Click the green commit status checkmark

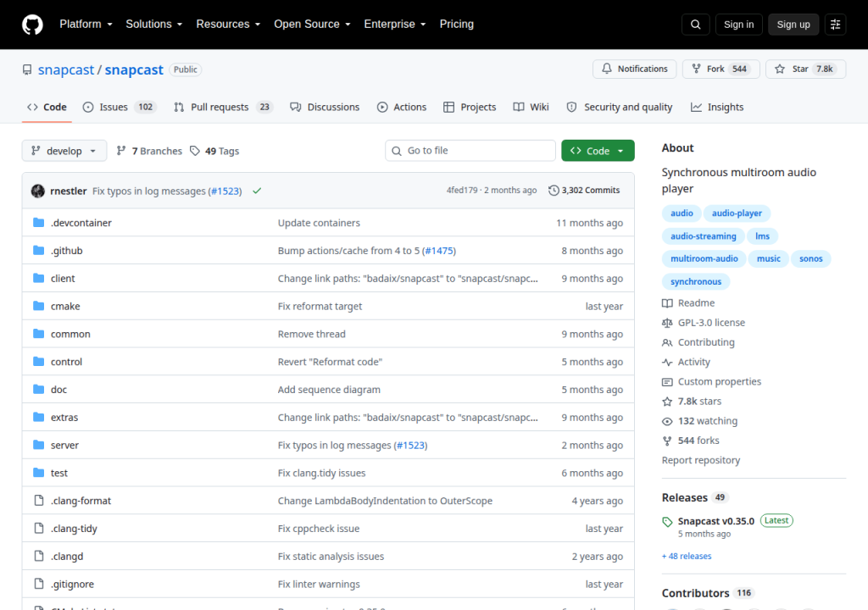[257, 191]
